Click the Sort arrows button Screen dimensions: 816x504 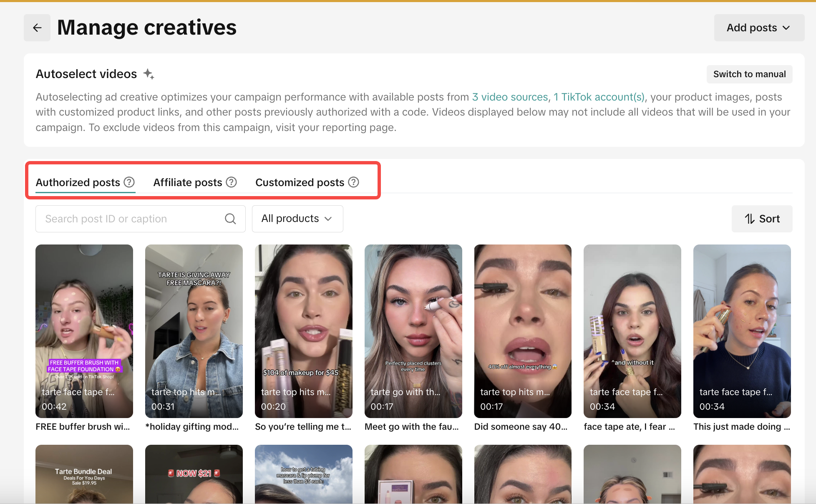(x=762, y=219)
